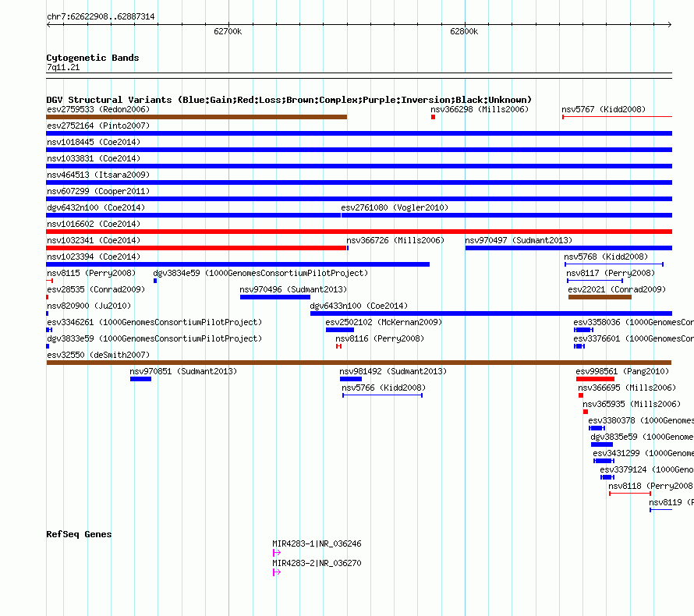The image size is (694, 616).
Task: Click the RefSeq Genes track title
Action: coord(79,534)
